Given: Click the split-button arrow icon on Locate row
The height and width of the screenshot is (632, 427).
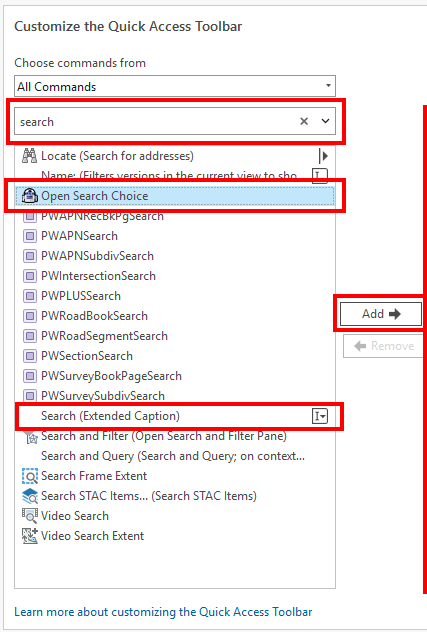Looking at the screenshot, I should point(323,156).
